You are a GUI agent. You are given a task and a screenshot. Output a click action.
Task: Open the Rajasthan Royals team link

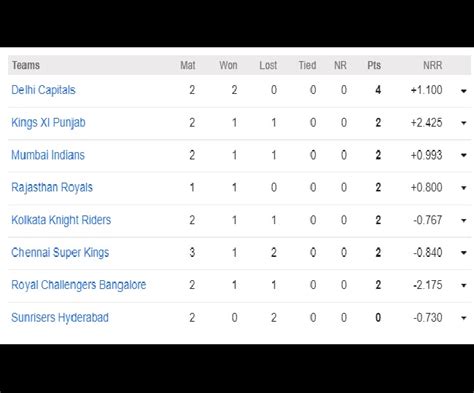click(x=52, y=187)
